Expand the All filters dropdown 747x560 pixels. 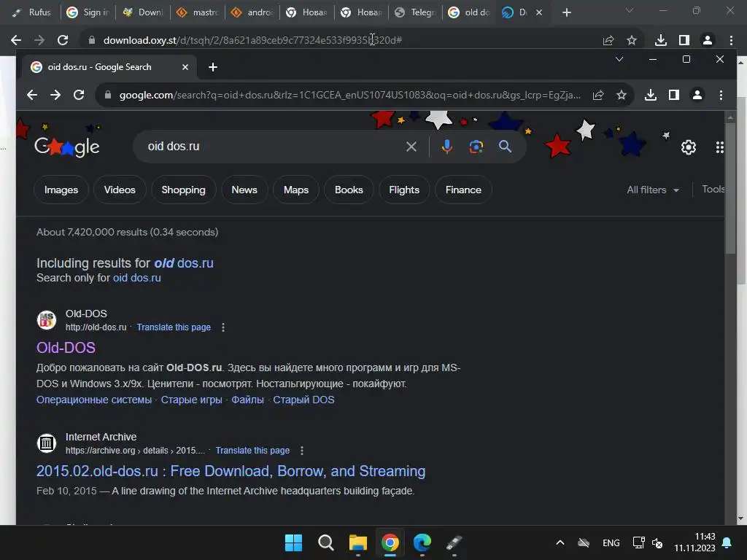[x=653, y=190]
